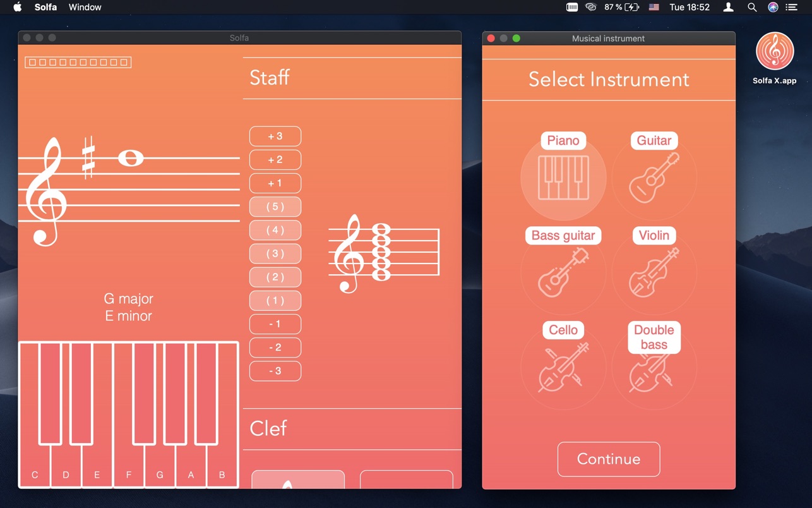
Task: Enable the +1 staff option
Action: click(x=275, y=183)
